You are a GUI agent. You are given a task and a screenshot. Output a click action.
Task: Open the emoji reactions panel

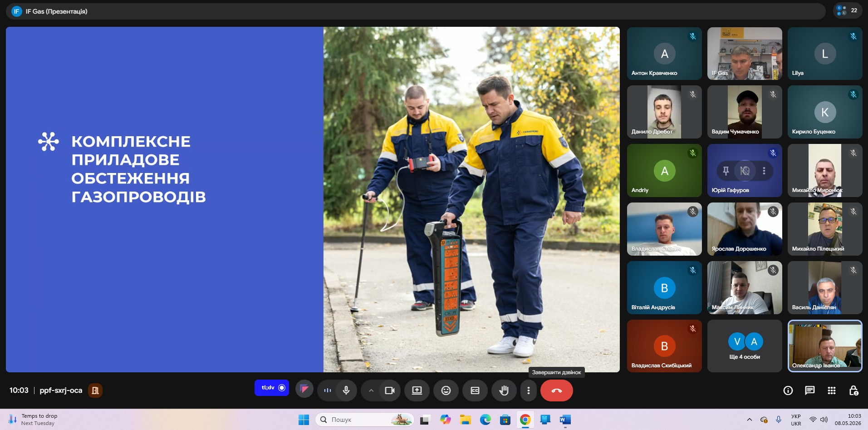point(446,390)
